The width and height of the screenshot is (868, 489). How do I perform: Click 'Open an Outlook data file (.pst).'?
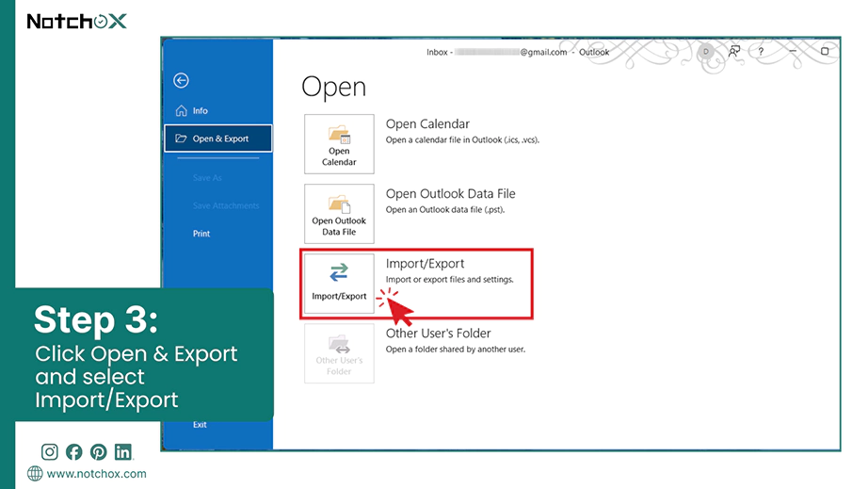(x=445, y=210)
